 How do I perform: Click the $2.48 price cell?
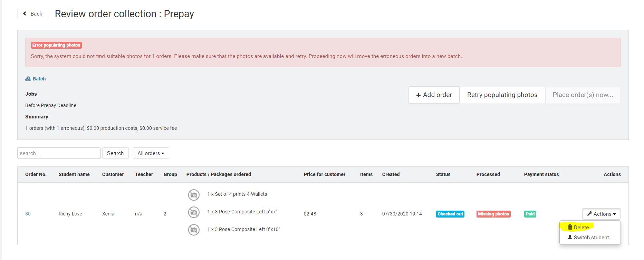point(310,214)
